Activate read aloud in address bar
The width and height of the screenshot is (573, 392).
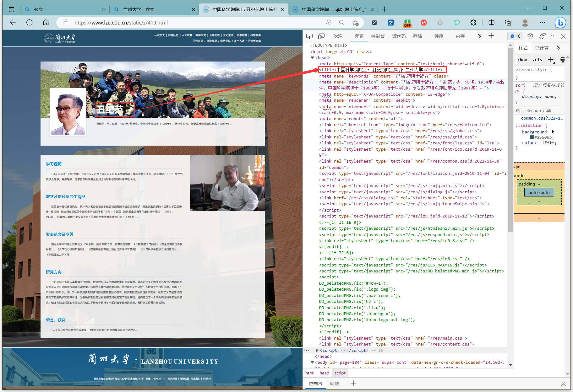[329, 23]
